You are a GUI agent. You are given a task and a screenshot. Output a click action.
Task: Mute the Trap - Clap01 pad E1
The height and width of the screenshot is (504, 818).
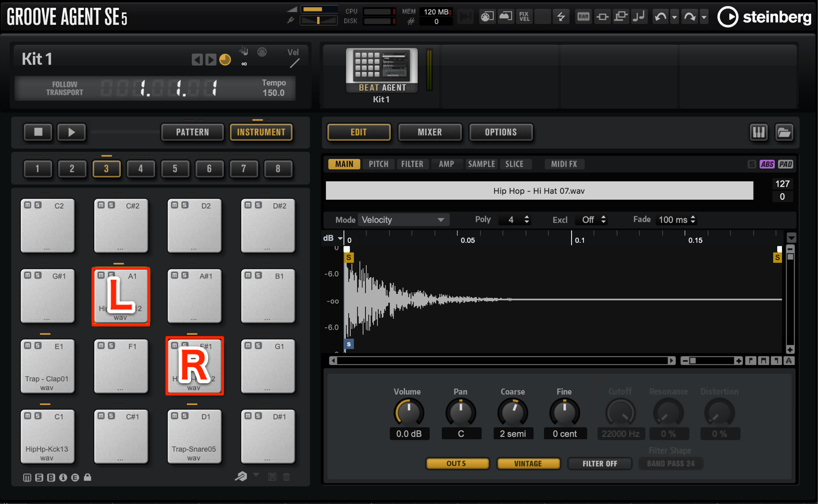pyautogui.click(x=28, y=346)
